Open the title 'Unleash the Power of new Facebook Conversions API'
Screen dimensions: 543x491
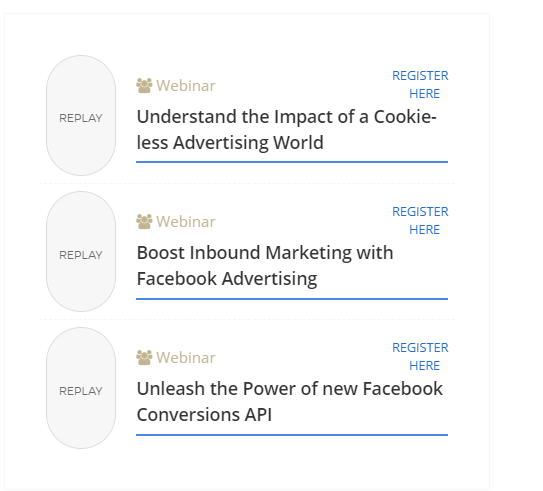(x=290, y=402)
